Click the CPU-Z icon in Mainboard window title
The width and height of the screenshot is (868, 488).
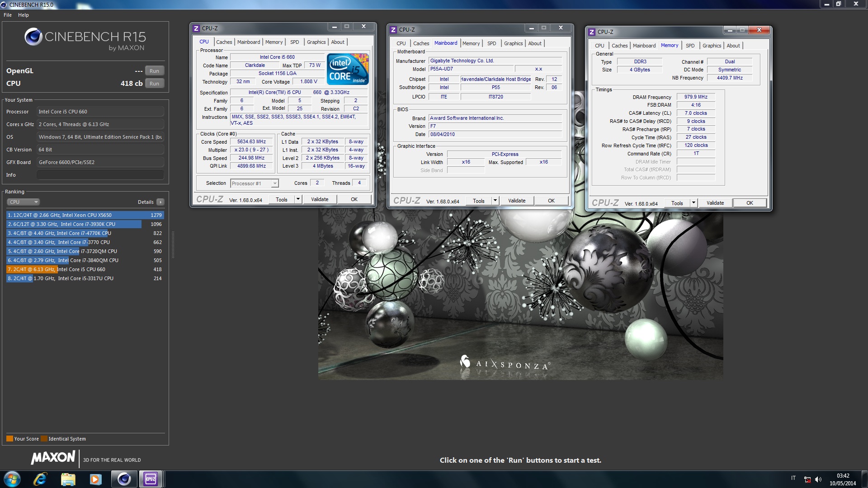tap(393, 30)
